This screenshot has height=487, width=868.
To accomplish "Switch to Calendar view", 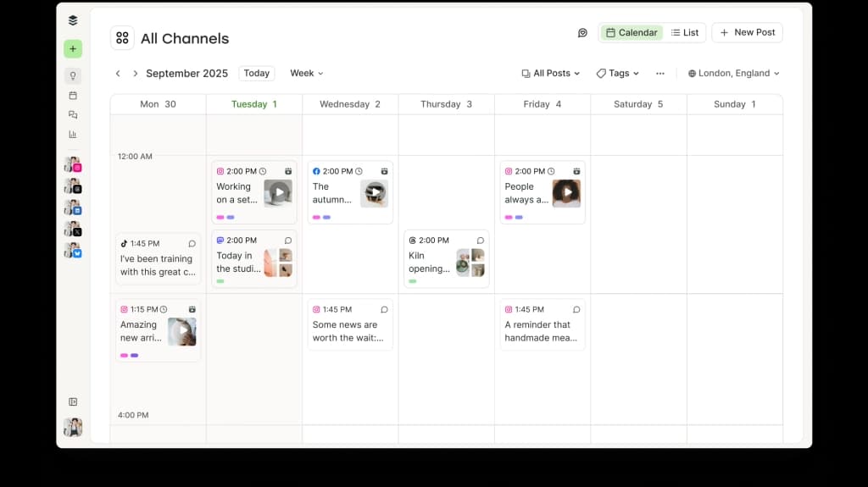I will tap(632, 33).
